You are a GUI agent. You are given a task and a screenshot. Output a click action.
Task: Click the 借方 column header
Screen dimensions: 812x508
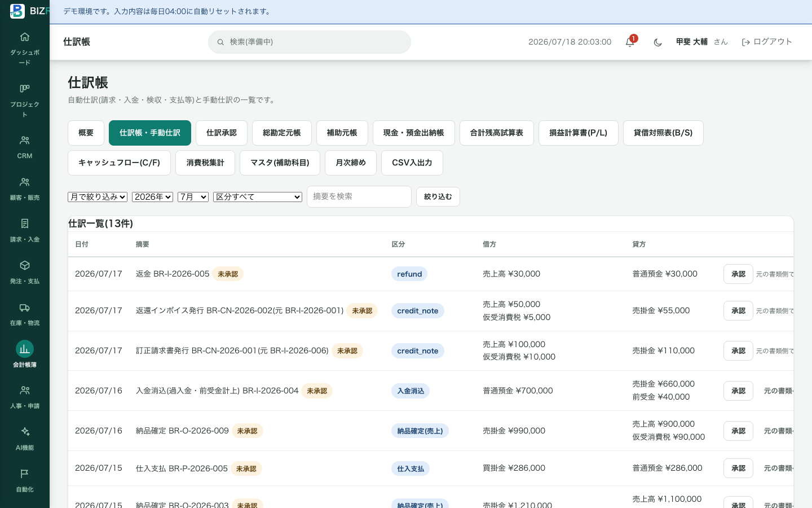pos(489,244)
